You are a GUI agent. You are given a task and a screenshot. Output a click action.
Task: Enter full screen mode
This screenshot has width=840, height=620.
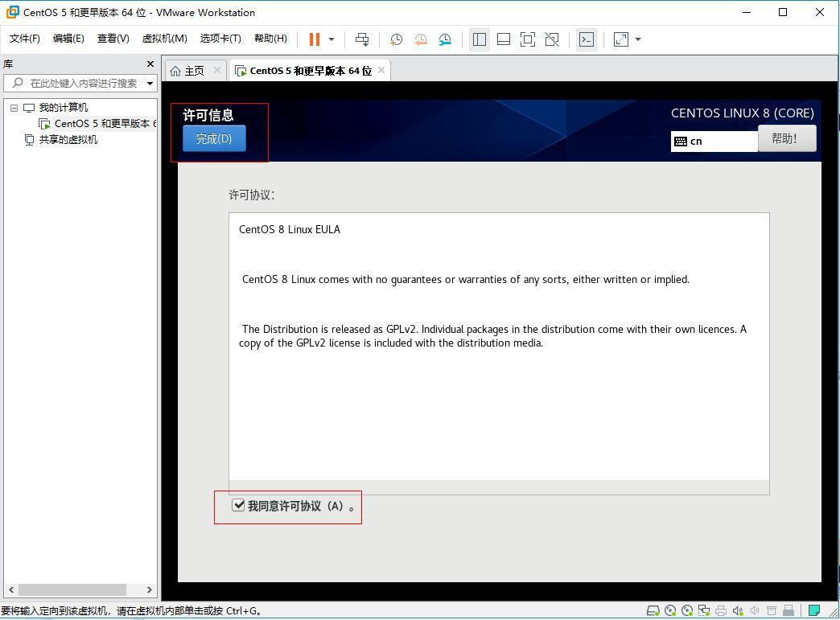click(528, 39)
